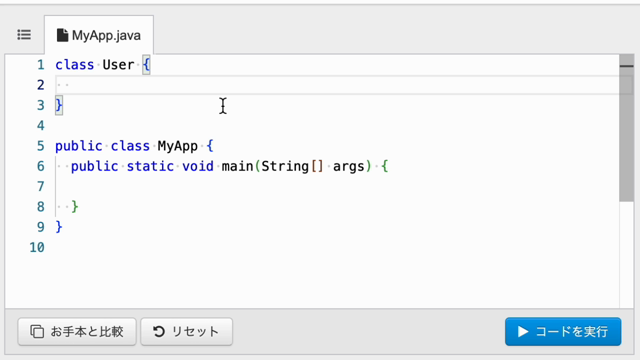This screenshot has width=640, height=360.
Task: Click the リセット reset button
Action: 187,331
